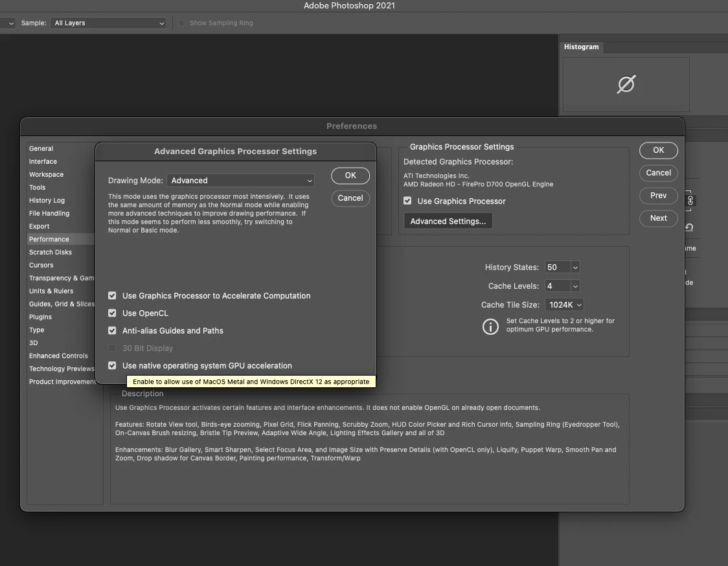728x566 pixels.
Task: Switch to the Histogram panel tab
Action: click(581, 47)
